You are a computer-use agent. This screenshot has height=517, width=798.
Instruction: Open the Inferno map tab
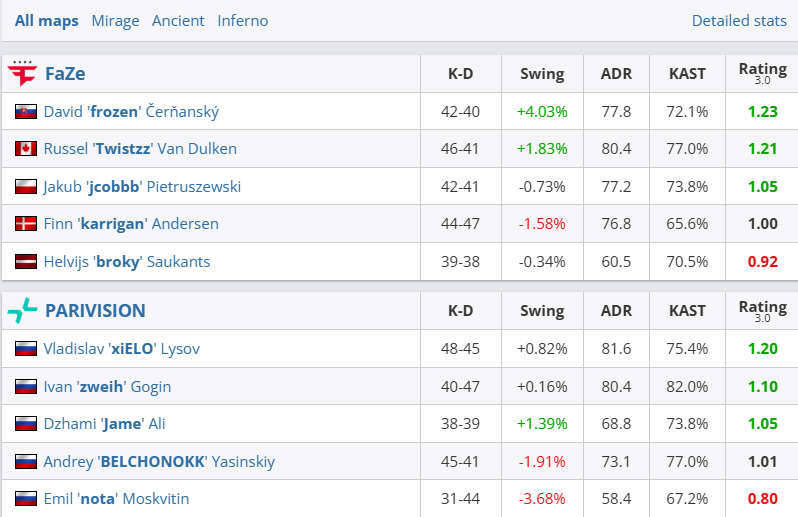pos(242,20)
